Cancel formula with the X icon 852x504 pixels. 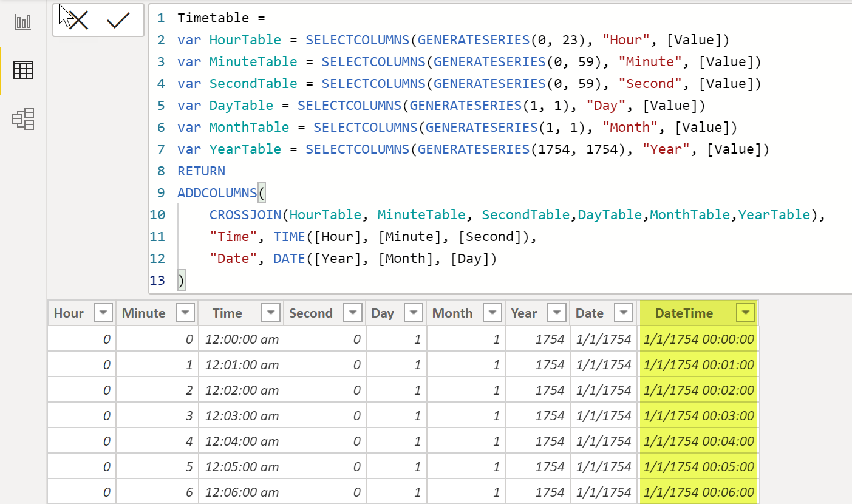point(78,21)
